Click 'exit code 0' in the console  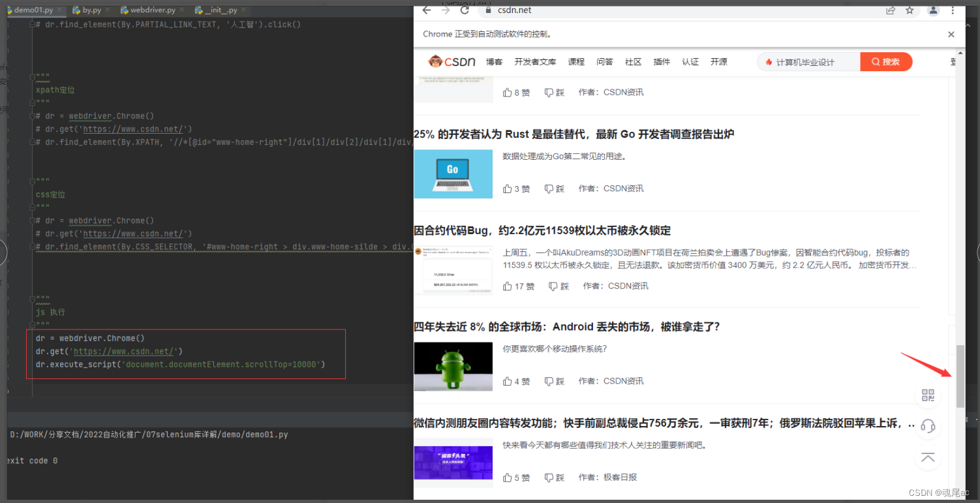pos(31,461)
